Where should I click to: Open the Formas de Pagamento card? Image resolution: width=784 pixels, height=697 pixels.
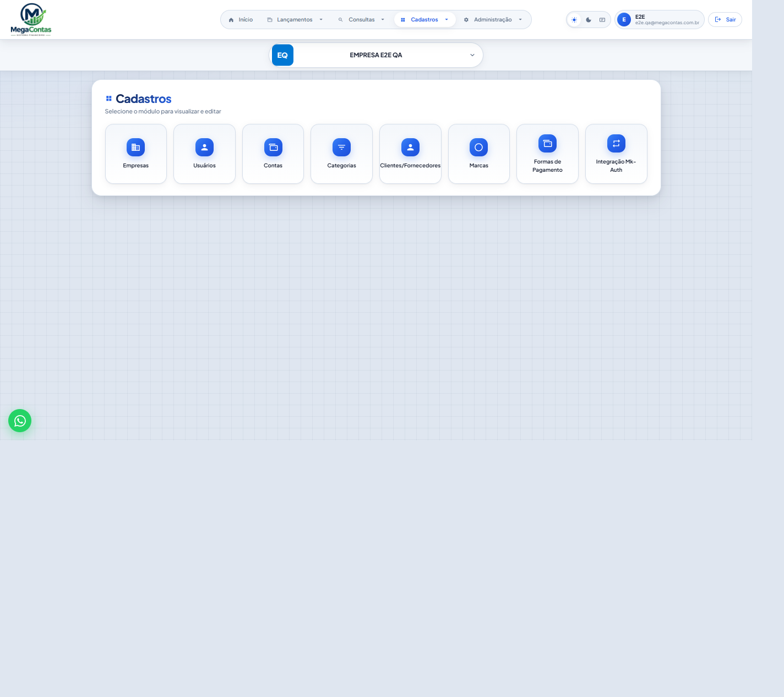click(547, 154)
